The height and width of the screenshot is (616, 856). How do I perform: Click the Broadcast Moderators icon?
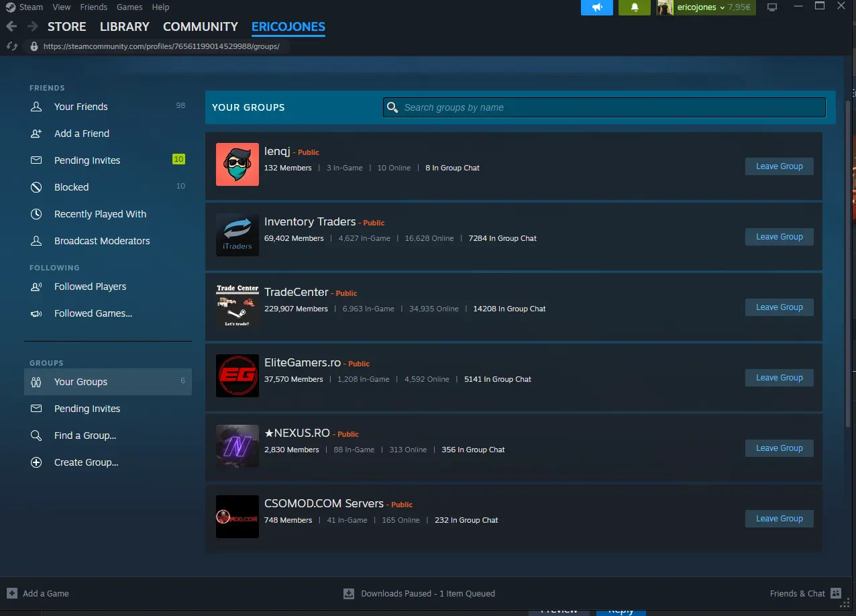36,241
